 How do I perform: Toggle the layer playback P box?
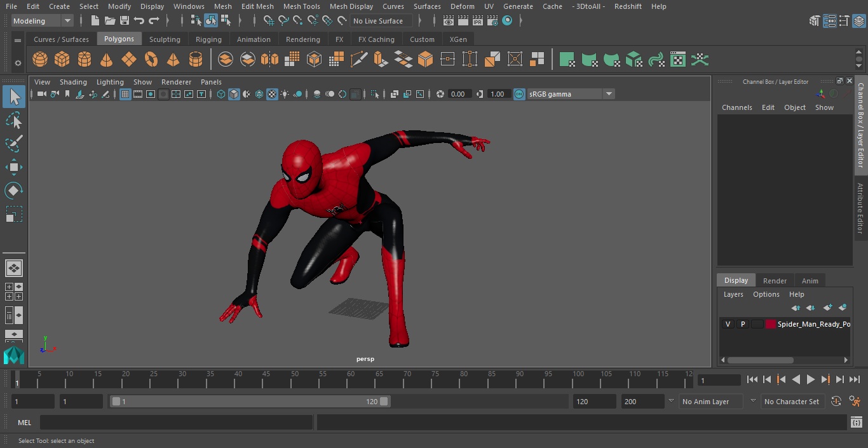pyautogui.click(x=742, y=324)
